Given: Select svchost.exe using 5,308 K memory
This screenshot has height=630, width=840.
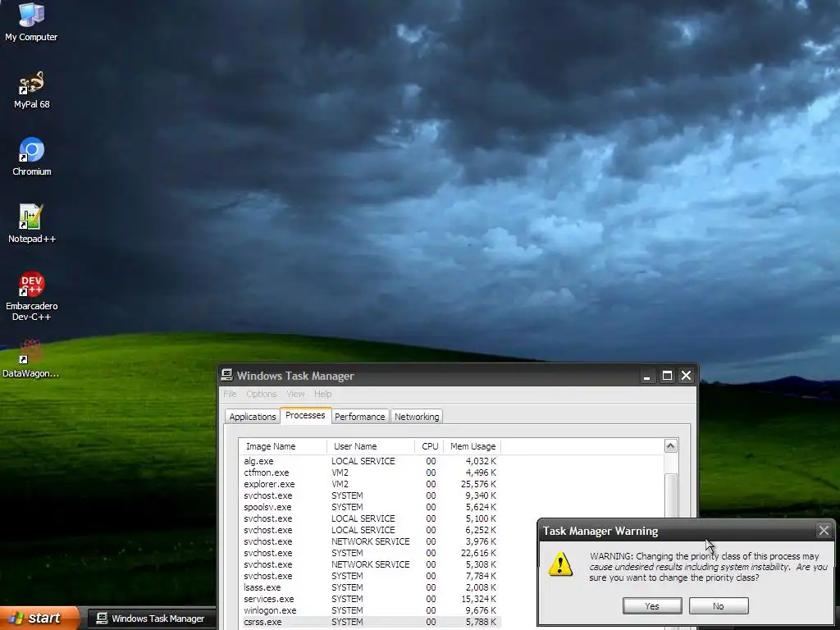Looking at the screenshot, I should point(370,564).
